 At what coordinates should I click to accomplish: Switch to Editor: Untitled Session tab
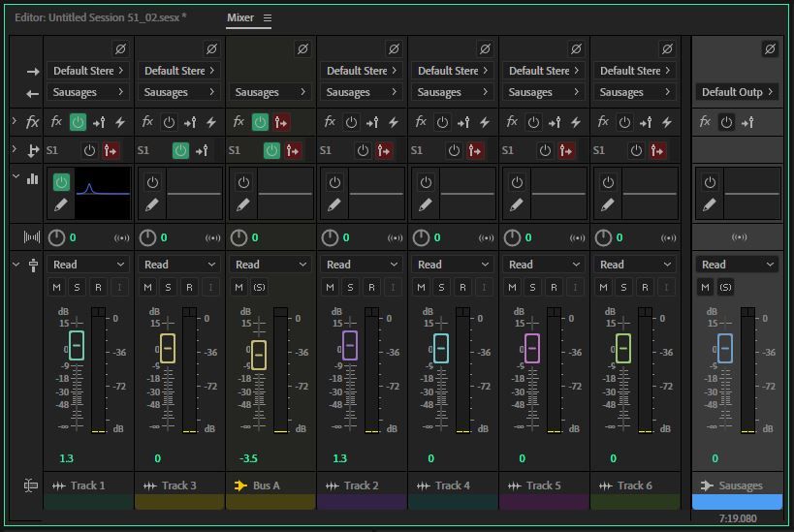pos(101,17)
